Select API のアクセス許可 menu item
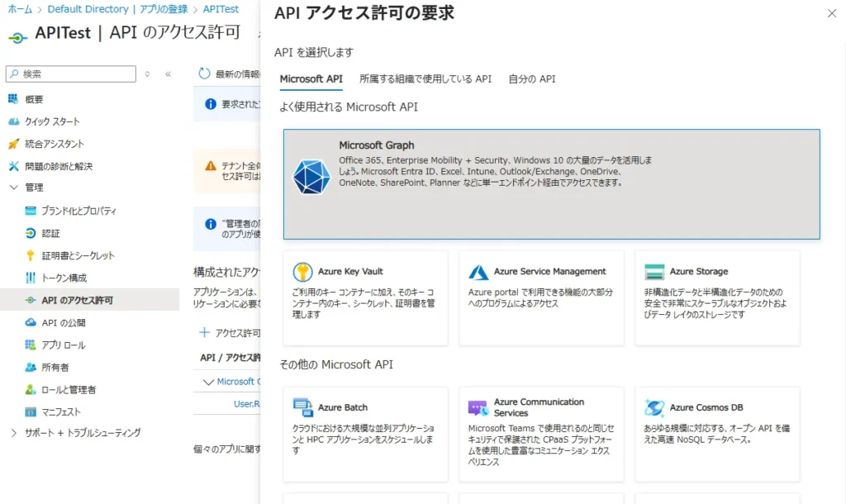Viewport: 846px width, 504px height. click(x=89, y=300)
